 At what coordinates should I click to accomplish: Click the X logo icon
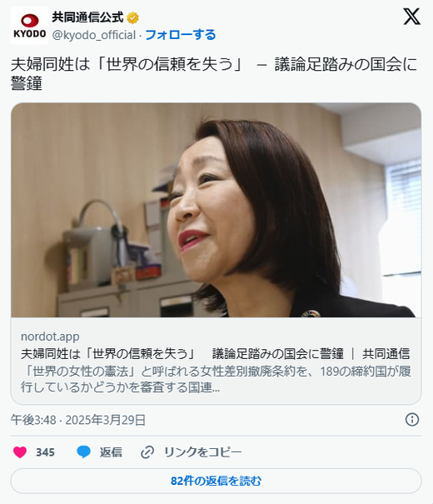[411, 17]
